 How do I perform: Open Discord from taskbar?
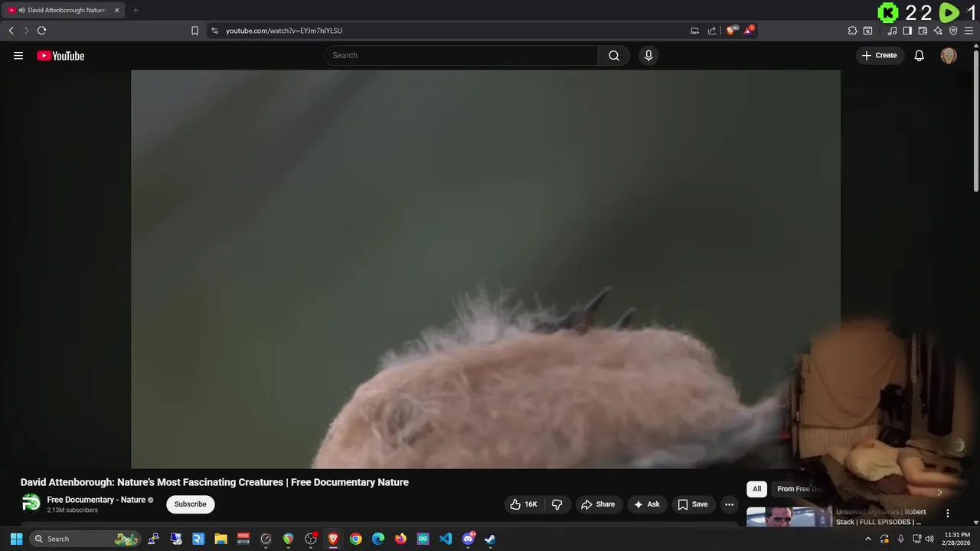point(468,539)
